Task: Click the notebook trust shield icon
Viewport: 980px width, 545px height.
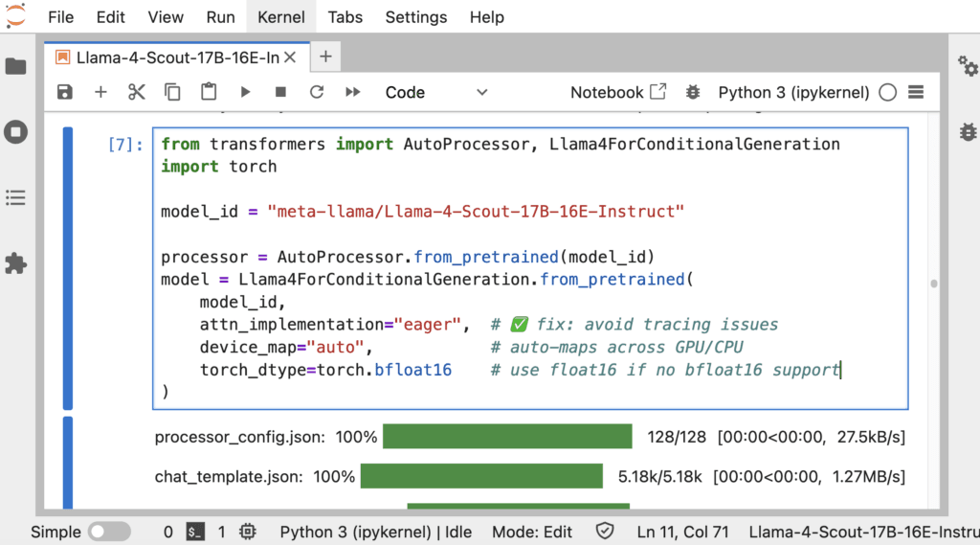Action: tap(605, 532)
